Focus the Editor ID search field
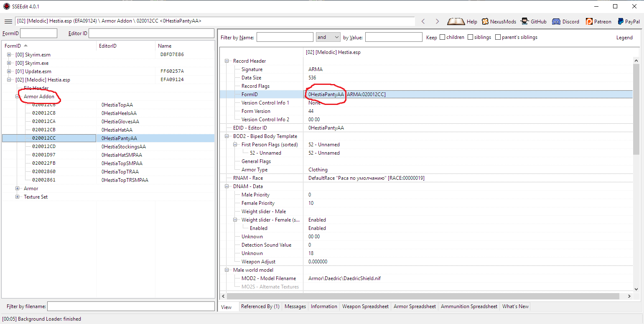Viewport: 644px width, 324px height. 151,33
